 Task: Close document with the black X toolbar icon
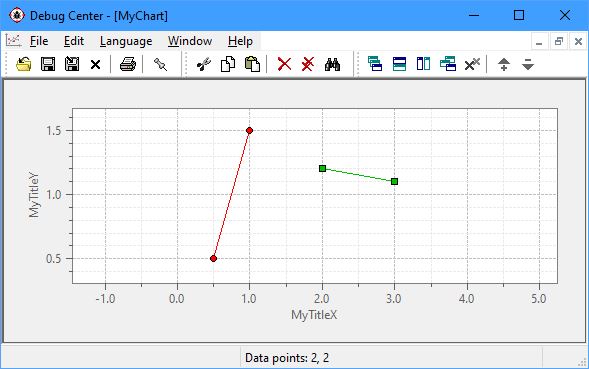point(95,65)
